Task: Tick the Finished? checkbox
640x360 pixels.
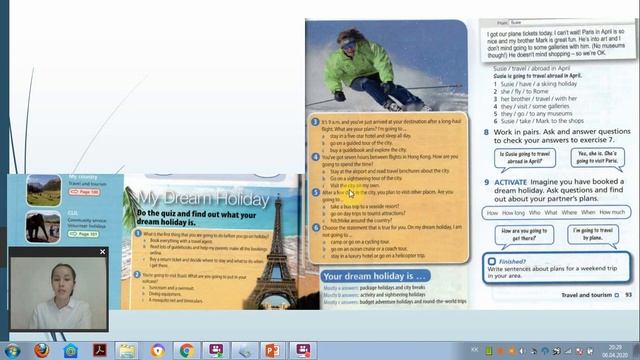Action: 491,261
